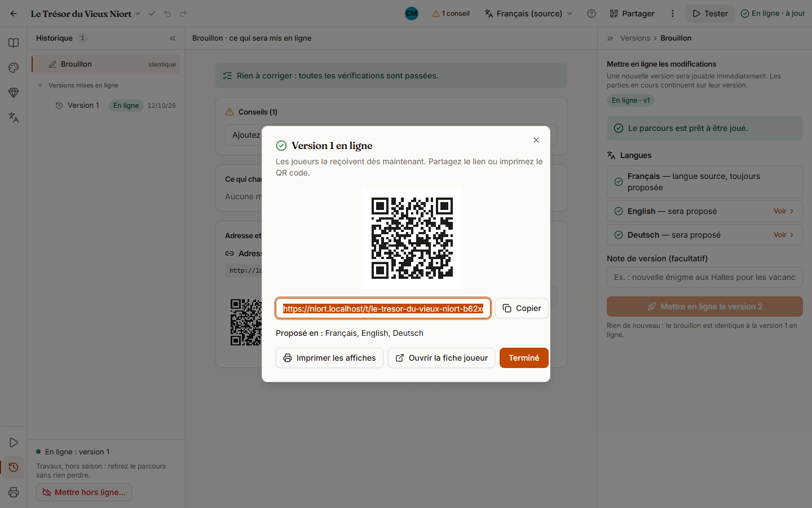
Task: Collapse the Historique panel with double chevron
Action: pyautogui.click(x=173, y=38)
